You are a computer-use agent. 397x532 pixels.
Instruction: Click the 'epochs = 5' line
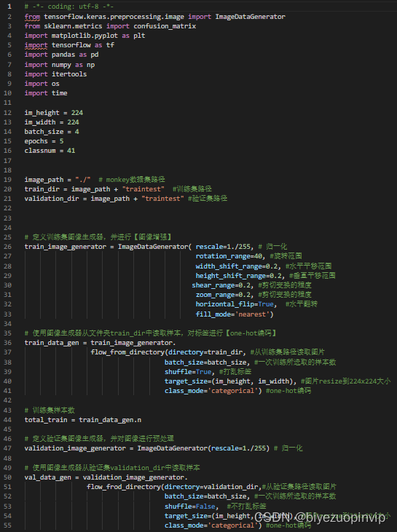(x=44, y=141)
